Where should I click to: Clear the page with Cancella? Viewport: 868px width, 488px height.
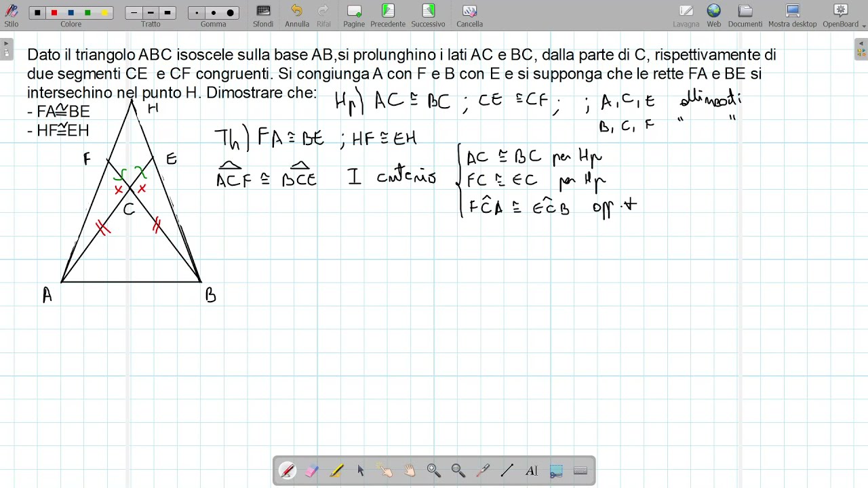pos(469,15)
